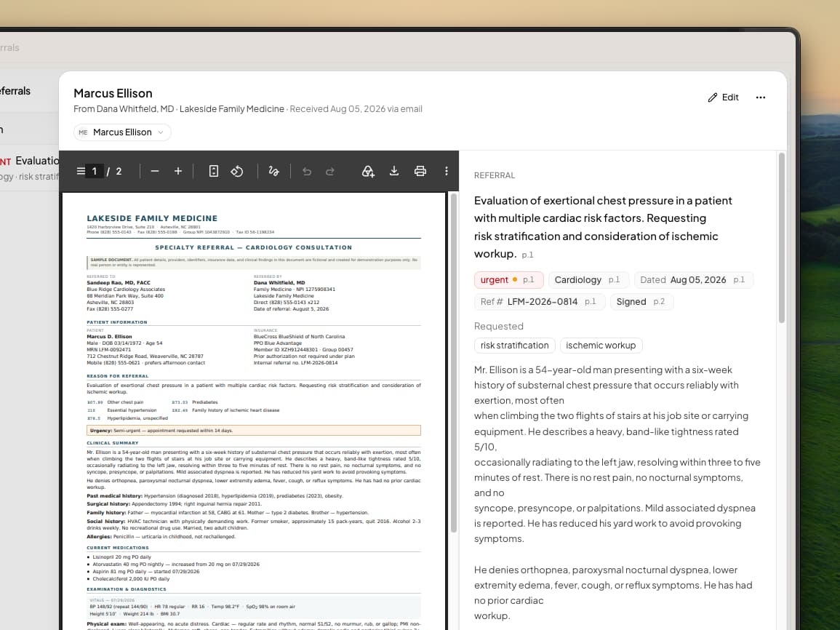This screenshot has width=840, height=630.
Task: Zoom in the PDF with plus icon
Action: [178, 171]
